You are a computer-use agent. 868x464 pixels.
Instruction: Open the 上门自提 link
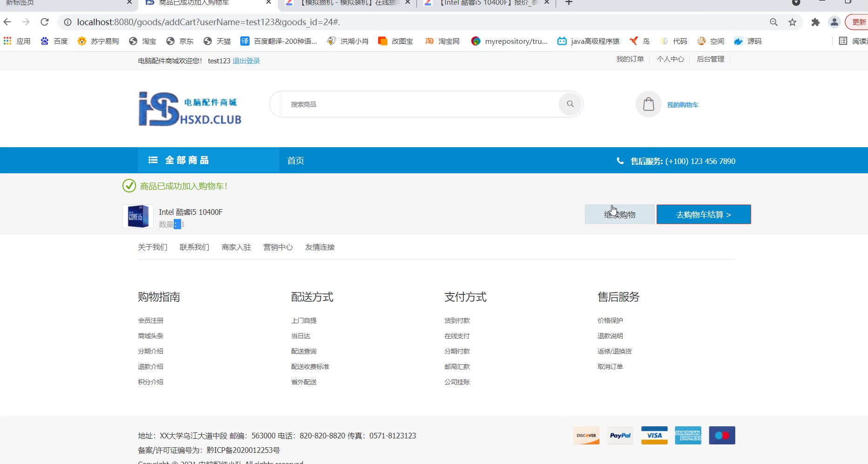coord(304,321)
